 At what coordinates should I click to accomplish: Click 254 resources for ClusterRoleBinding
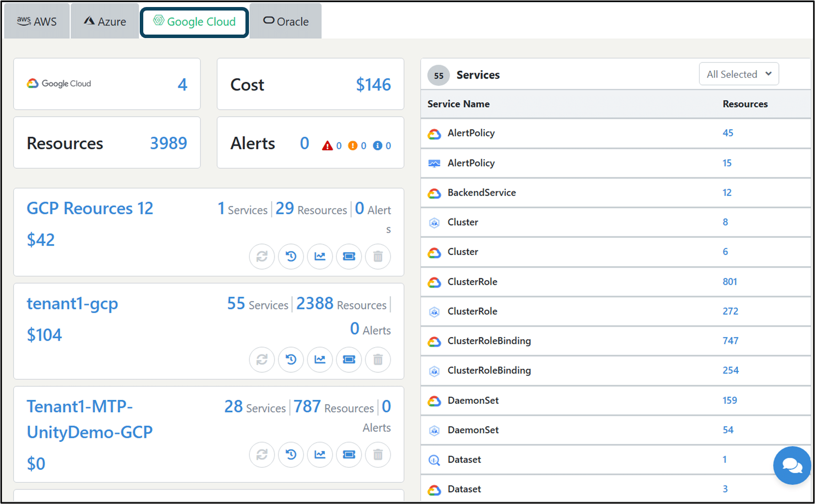tap(730, 370)
